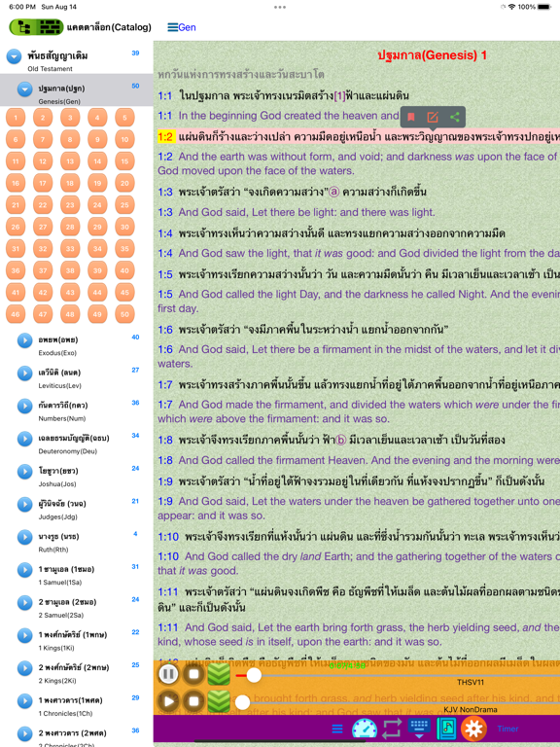
Task: Tap the green chevron icon for KJV NonDrama
Action: [x=219, y=701]
